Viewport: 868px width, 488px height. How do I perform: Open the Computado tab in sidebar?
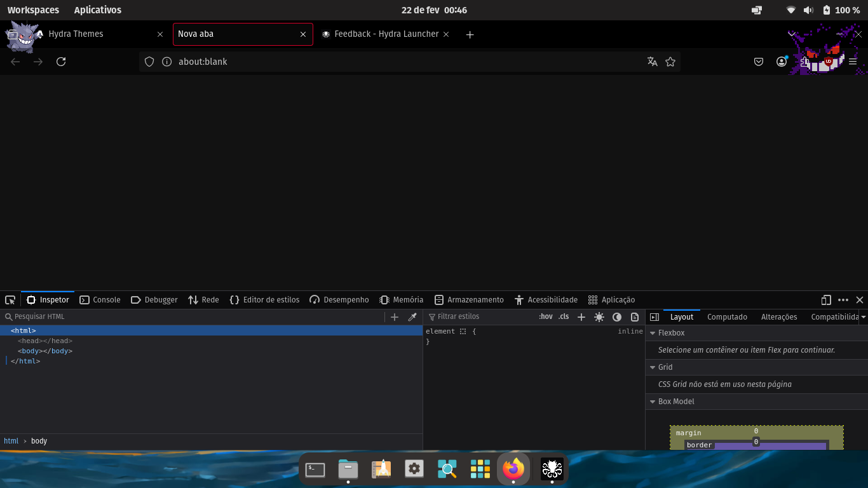727,317
